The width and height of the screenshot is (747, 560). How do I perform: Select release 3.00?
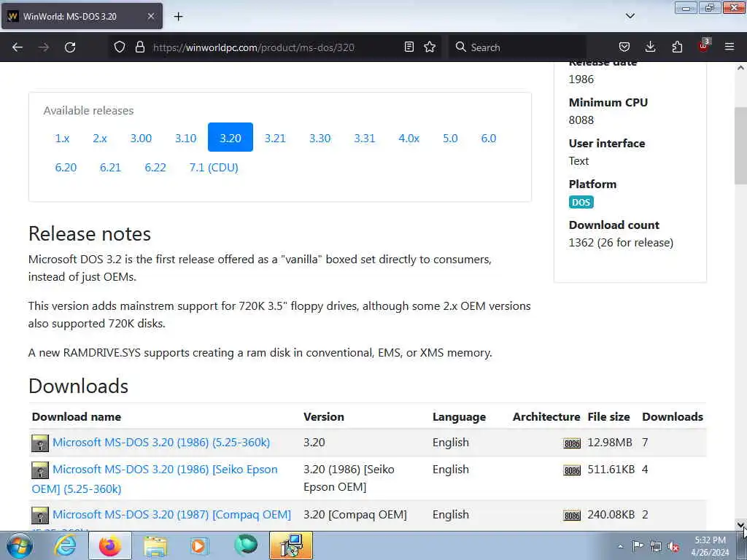(x=141, y=138)
